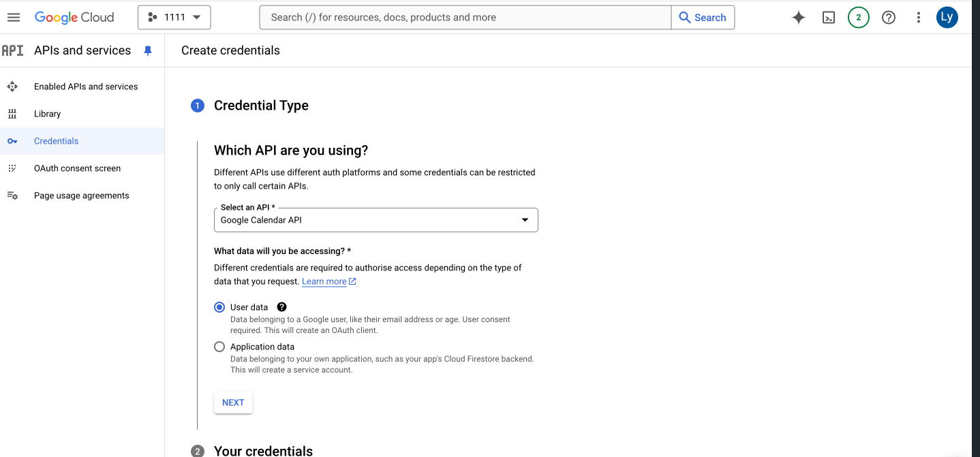980x457 pixels.
Task: Open the main navigation hamburger menu
Action: pos(14,18)
